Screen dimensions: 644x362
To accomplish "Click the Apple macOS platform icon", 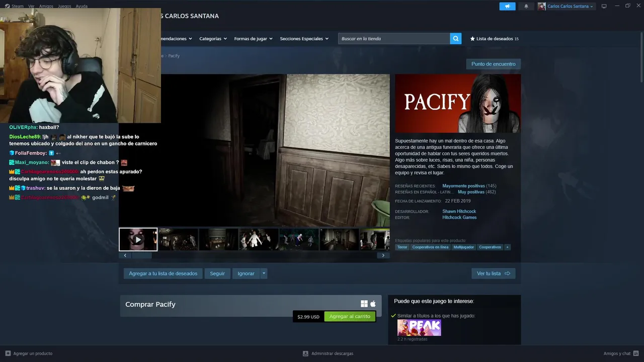I will [x=373, y=304].
